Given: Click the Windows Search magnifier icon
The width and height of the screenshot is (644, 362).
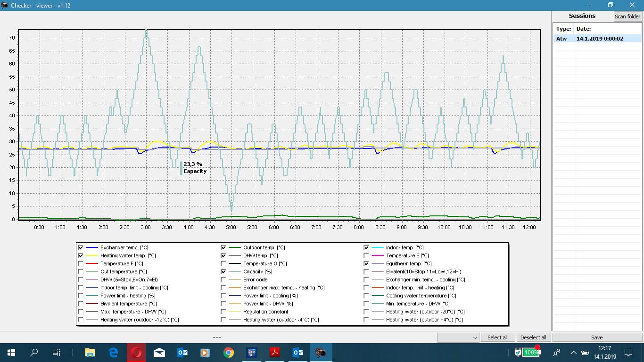Looking at the screenshot, I should pyautogui.click(x=34, y=353).
